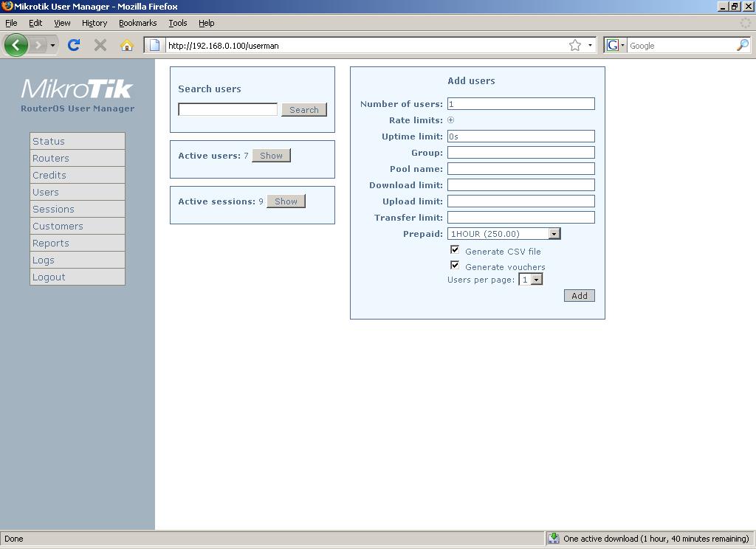Screen dimensions: 756x549
Task: Open the Reports sidebar page
Action: 78,243
